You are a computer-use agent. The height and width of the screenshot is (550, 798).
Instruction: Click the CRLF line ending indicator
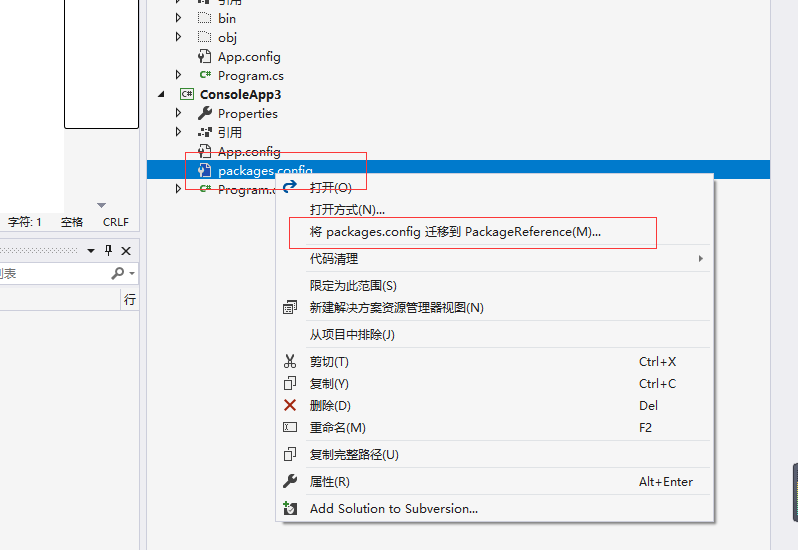(116, 222)
